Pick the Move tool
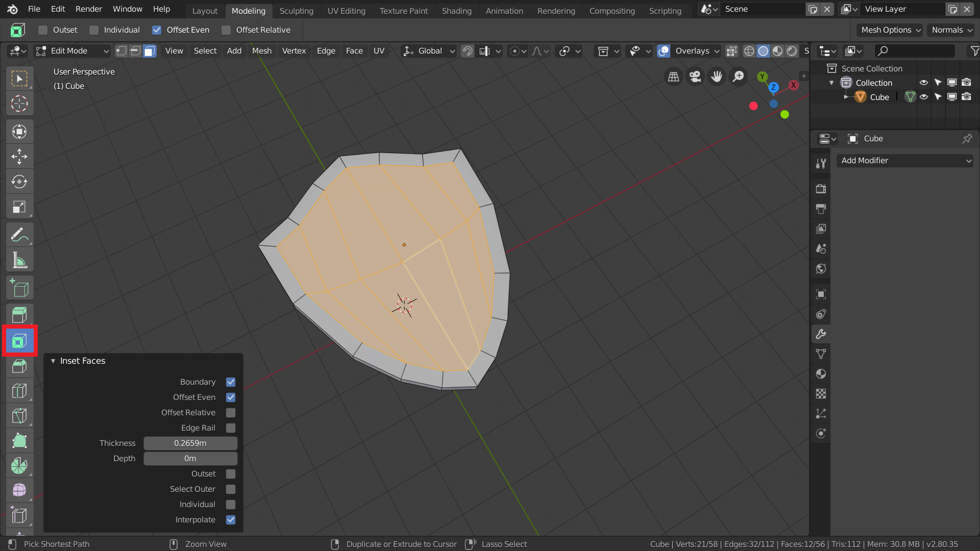Image resolution: width=980 pixels, height=551 pixels. pyautogui.click(x=19, y=157)
